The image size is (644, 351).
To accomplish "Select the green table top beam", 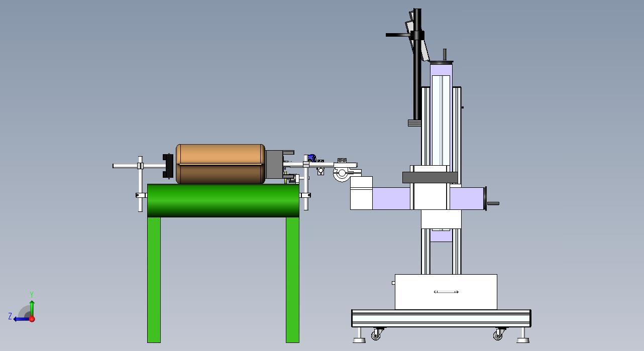I will (x=223, y=200).
